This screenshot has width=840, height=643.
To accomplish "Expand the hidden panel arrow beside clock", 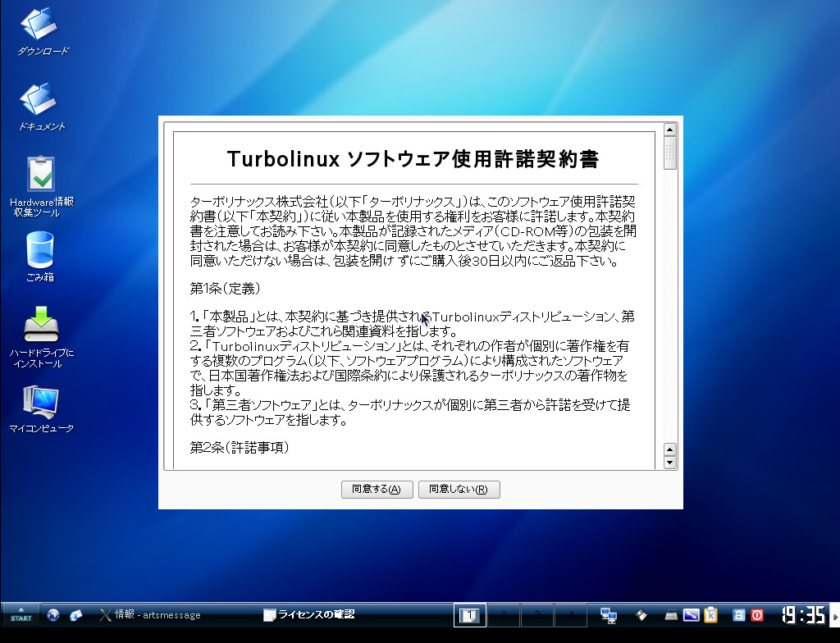I will pos(835,614).
